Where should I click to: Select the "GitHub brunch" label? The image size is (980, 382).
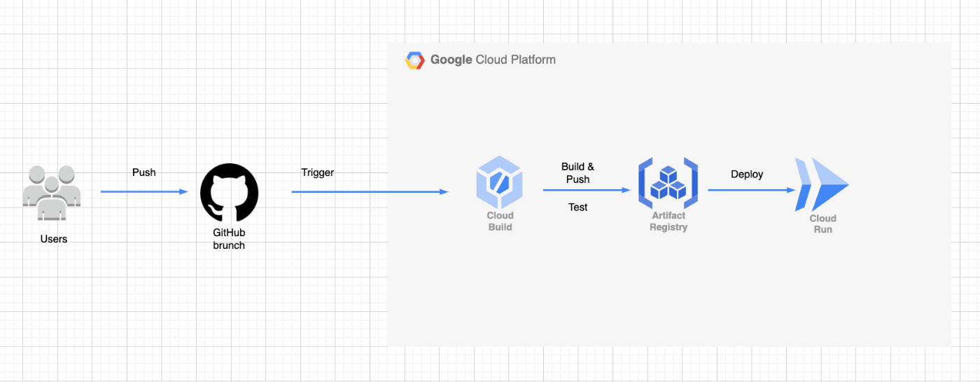(x=229, y=239)
